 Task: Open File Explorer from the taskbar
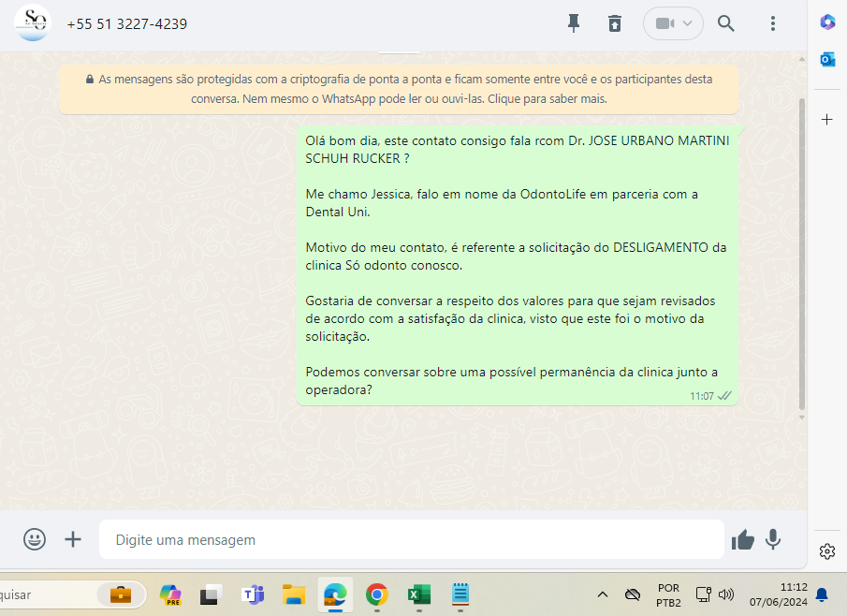coord(294,594)
